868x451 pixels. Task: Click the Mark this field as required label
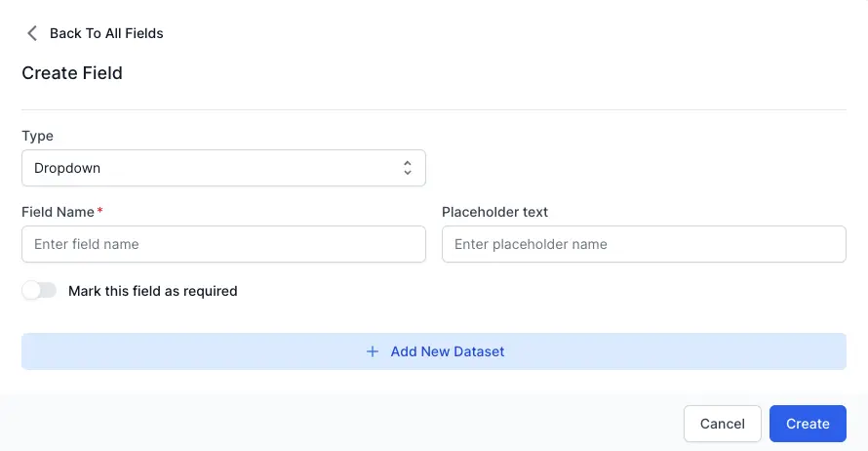(x=153, y=291)
